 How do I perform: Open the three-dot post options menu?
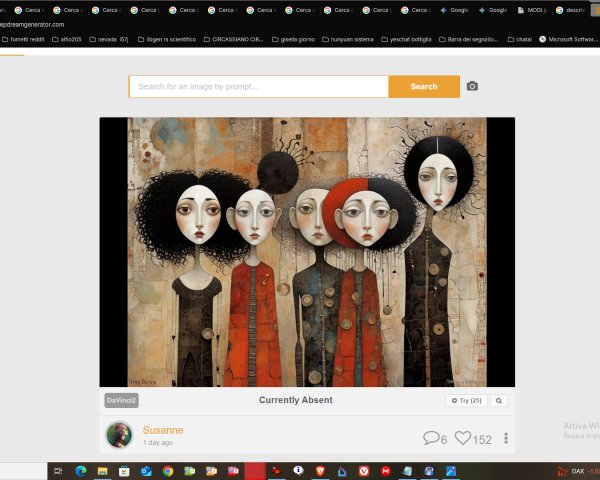[506, 438]
